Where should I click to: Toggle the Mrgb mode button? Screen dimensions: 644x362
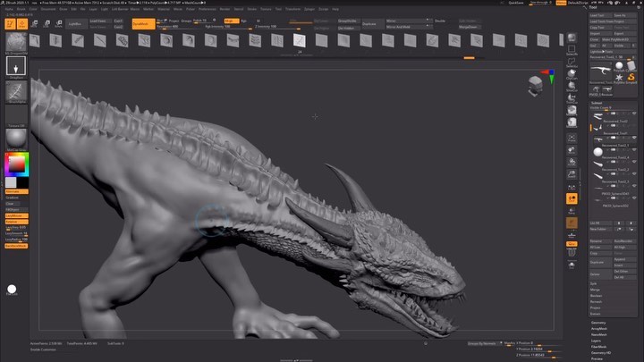[232, 21]
